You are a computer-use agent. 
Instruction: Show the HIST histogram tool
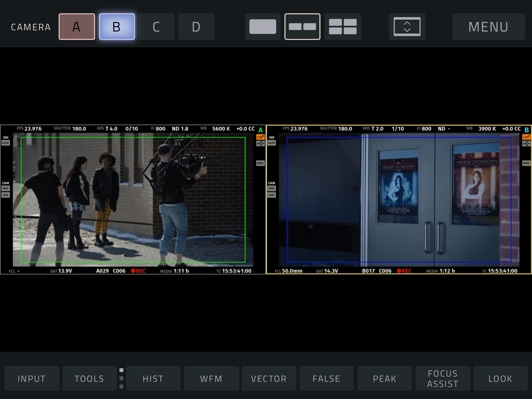(x=153, y=378)
